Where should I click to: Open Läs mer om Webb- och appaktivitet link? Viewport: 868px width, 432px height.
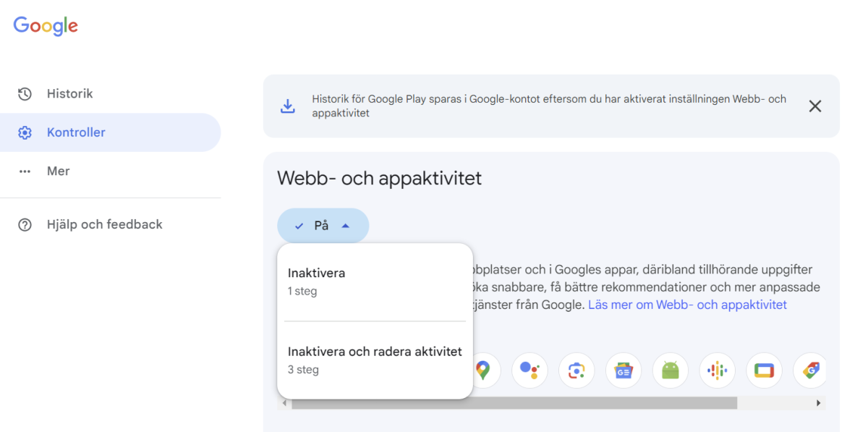tap(687, 304)
